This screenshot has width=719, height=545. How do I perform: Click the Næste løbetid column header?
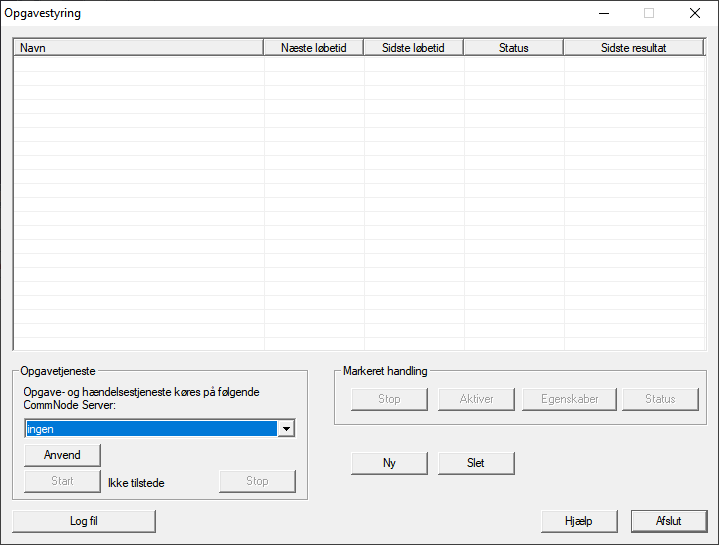point(314,47)
